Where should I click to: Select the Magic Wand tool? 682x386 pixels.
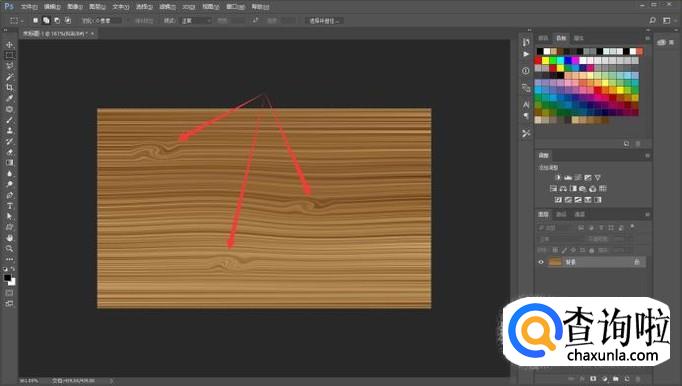point(9,77)
